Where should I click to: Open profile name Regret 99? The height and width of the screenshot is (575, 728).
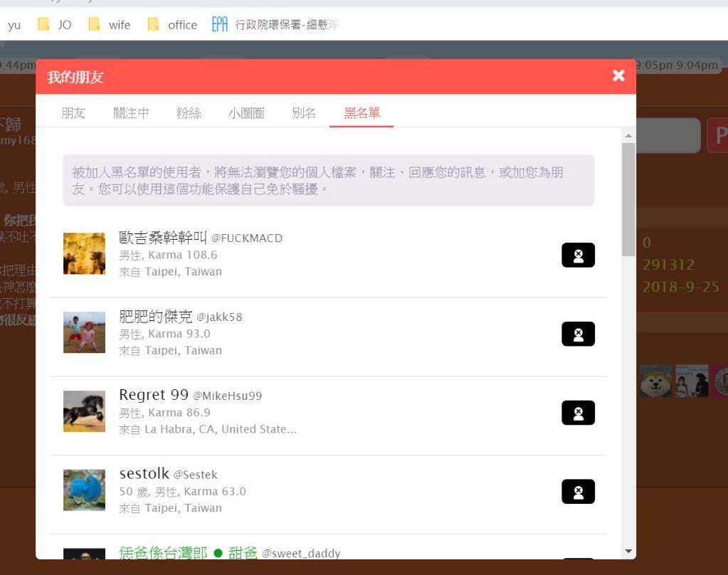click(154, 395)
